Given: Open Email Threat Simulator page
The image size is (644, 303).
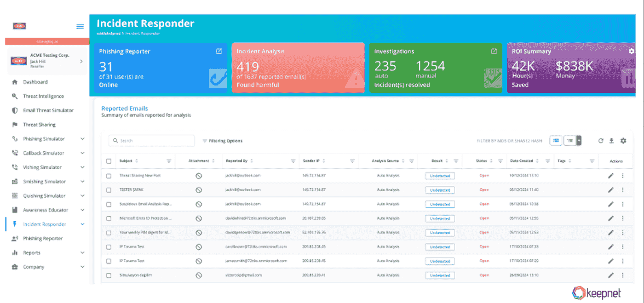Looking at the screenshot, I should point(48,110).
